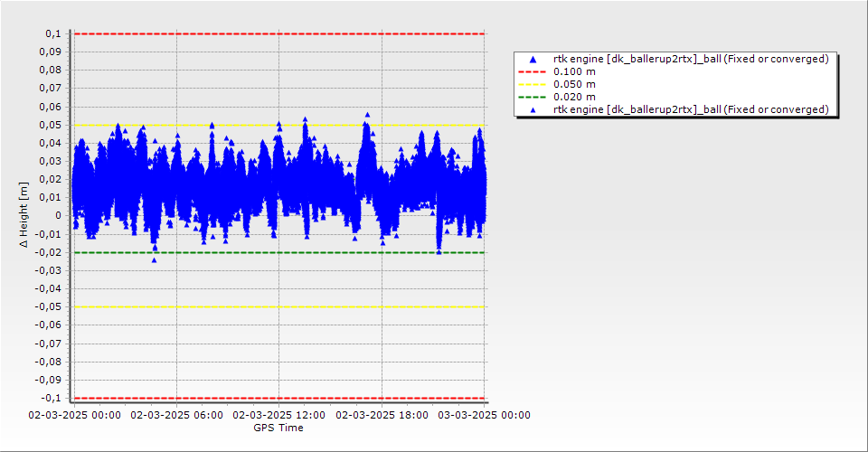The height and width of the screenshot is (452, 868).
Task: Click the '-0,07' y-axis label
Action: [48, 344]
